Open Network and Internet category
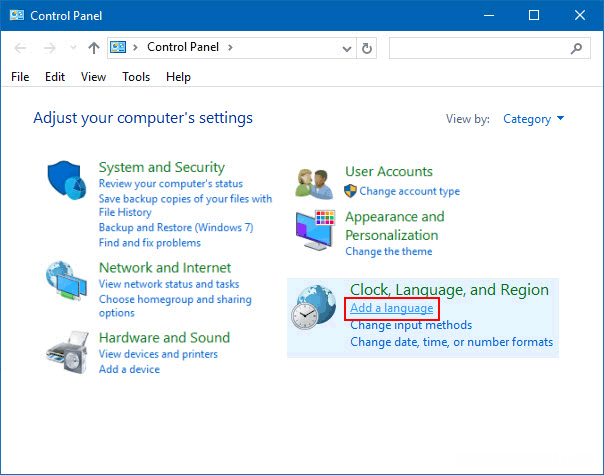This screenshot has height=475, width=604. pos(165,267)
